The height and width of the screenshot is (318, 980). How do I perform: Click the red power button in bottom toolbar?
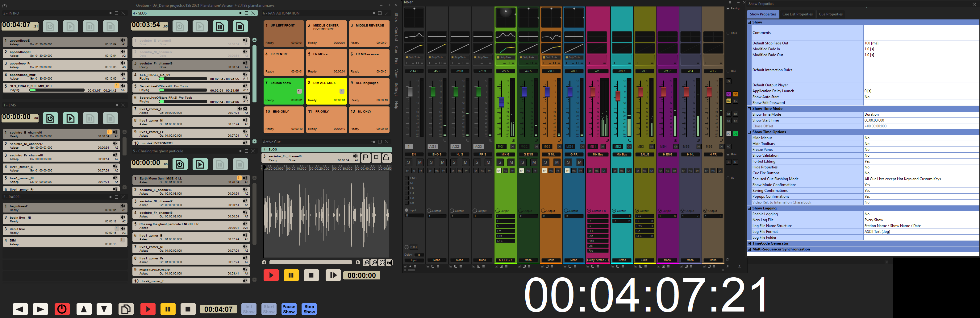pos(62,309)
